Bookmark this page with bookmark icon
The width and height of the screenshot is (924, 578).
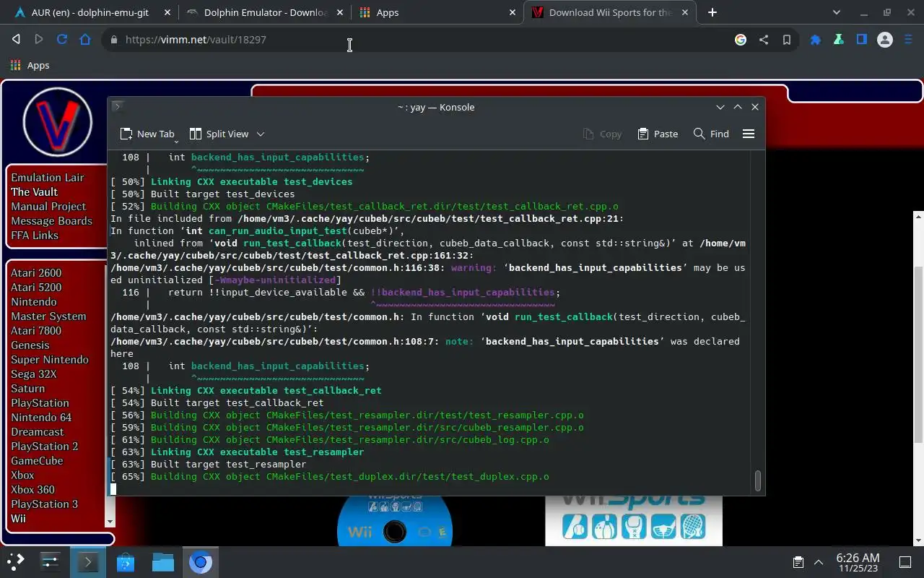[x=787, y=40]
